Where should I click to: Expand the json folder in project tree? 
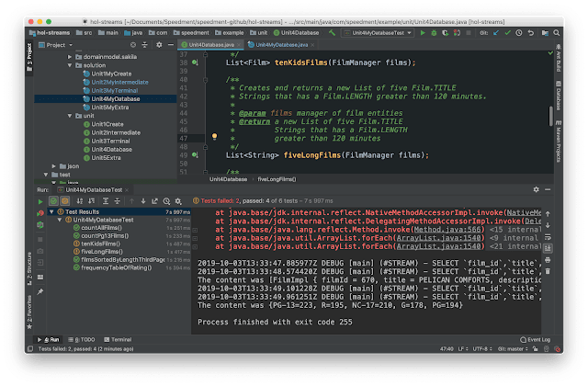click(x=53, y=166)
